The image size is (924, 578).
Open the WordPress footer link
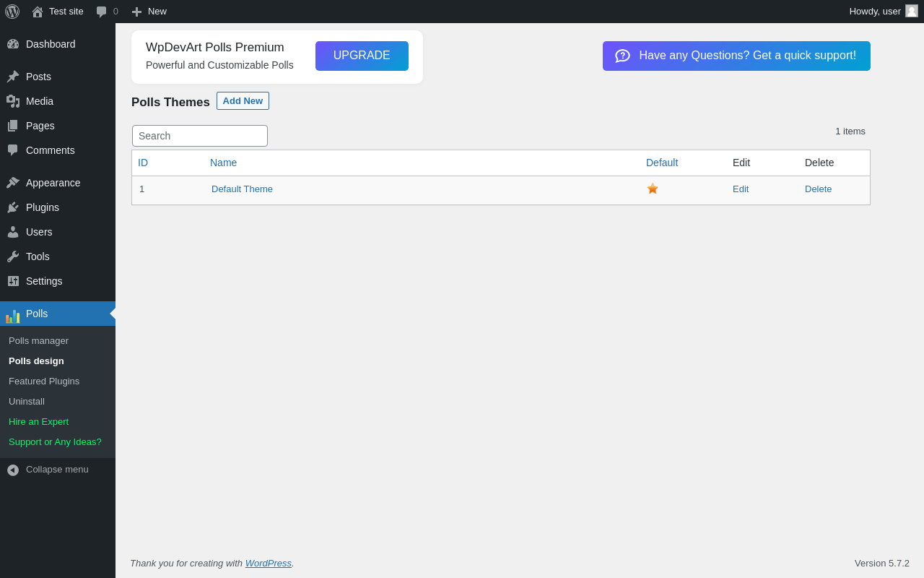(x=269, y=563)
